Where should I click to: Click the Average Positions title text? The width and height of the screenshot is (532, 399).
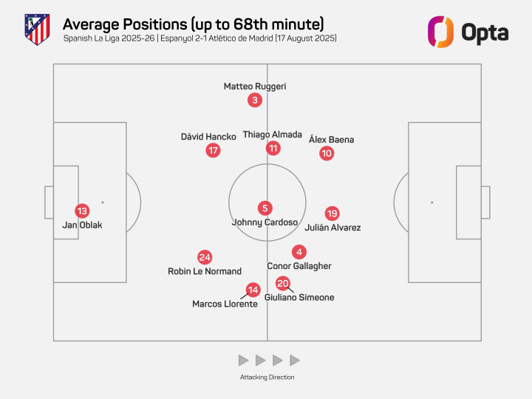[x=194, y=24]
